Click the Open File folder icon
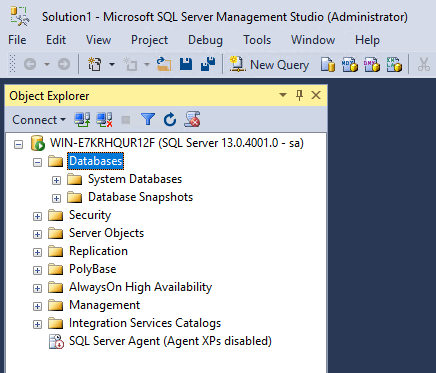The image size is (436, 373). point(164,64)
